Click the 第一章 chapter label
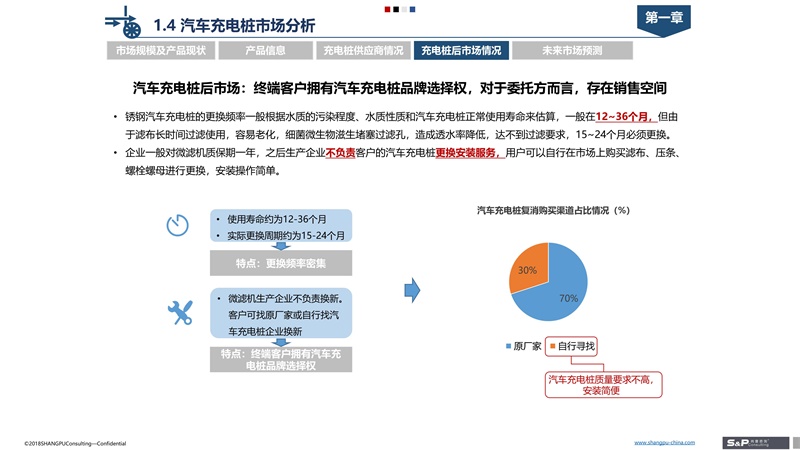800x450 pixels. tap(668, 18)
